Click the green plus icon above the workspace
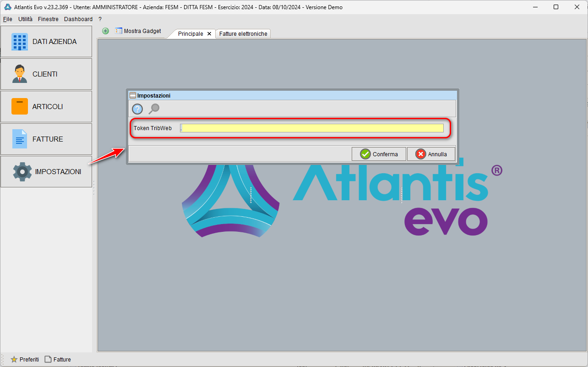 105,31
